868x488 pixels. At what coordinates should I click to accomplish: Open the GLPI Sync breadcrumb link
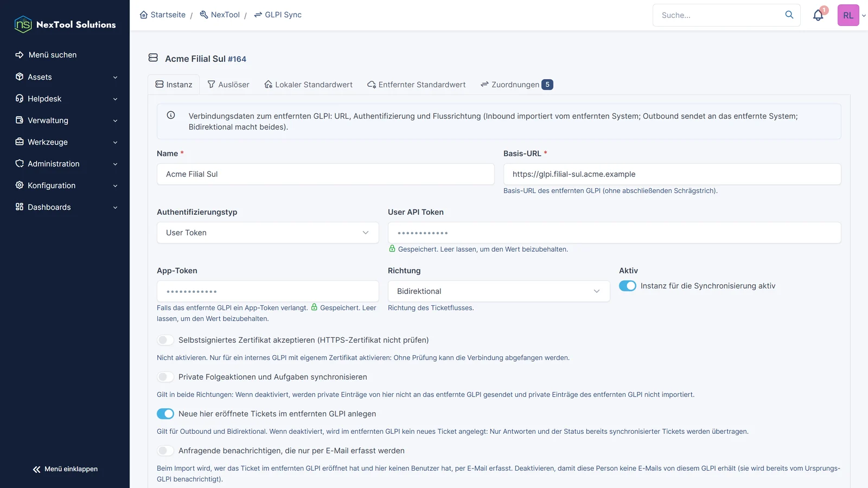click(278, 15)
